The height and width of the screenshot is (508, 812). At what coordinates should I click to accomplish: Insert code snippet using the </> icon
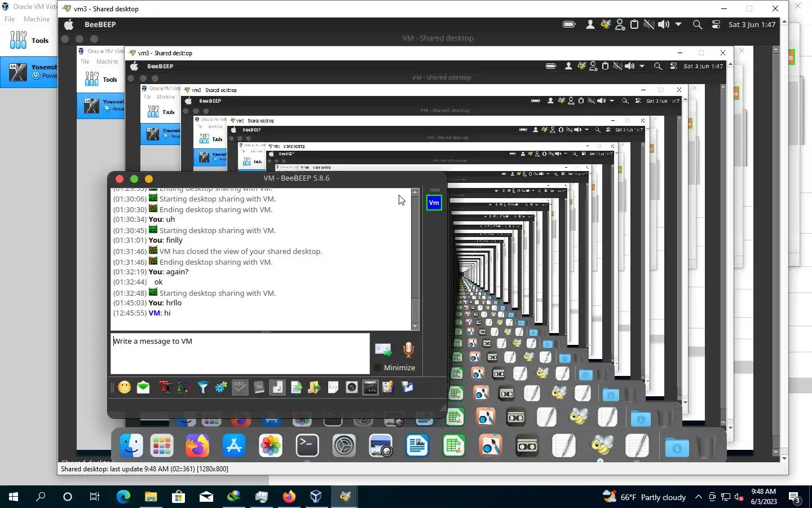333,387
